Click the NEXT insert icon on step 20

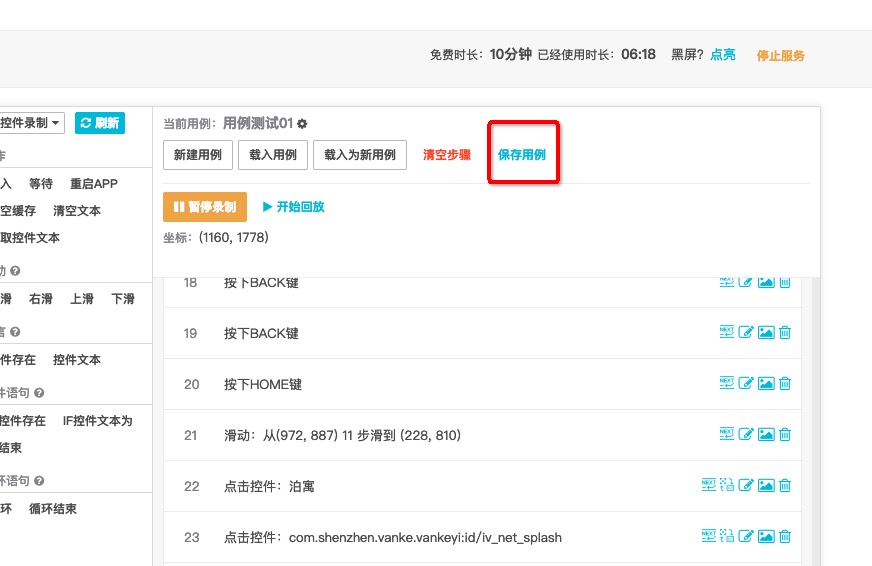tap(726, 383)
